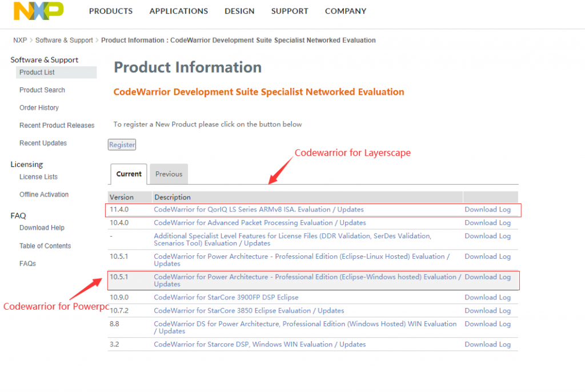585x392 pixels.
Task: Click the Licensing sidebar heading
Action: [27, 164]
